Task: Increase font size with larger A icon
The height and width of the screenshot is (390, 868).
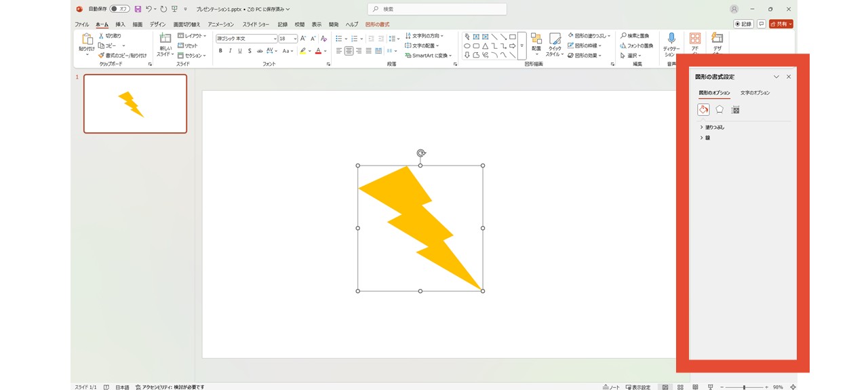Action: coord(303,39)
